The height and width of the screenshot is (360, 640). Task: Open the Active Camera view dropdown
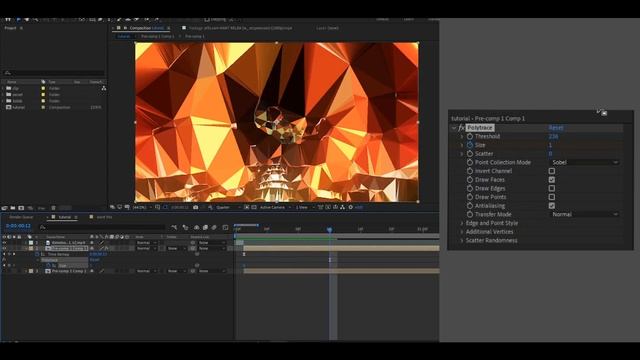[x=276, y=207]
